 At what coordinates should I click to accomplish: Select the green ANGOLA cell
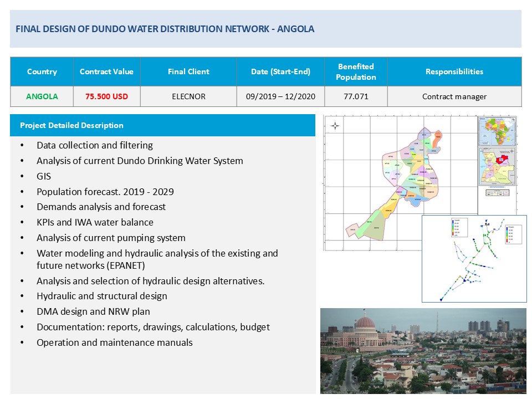(42, 96)
